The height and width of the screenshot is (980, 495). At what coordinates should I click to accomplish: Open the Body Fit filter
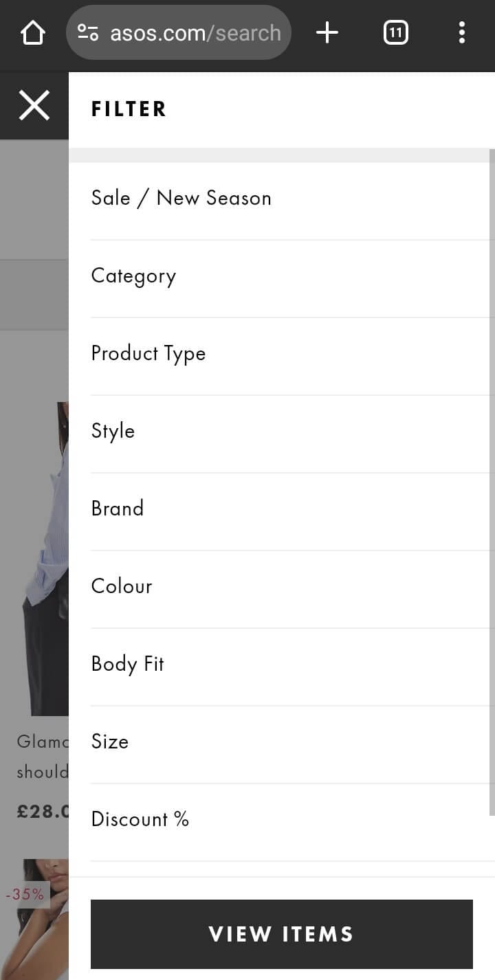pos(127,664)
